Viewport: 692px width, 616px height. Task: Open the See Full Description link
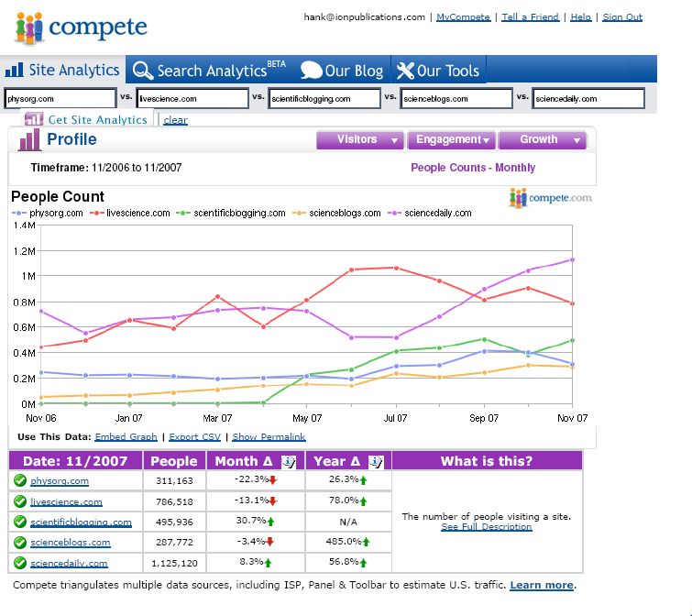[486, 527]
